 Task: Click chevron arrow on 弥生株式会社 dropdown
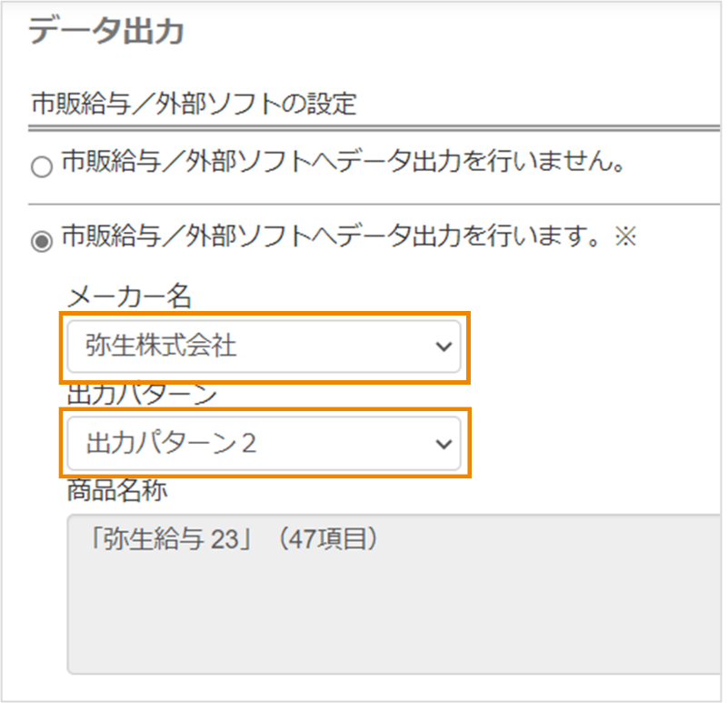pos(443,346)
